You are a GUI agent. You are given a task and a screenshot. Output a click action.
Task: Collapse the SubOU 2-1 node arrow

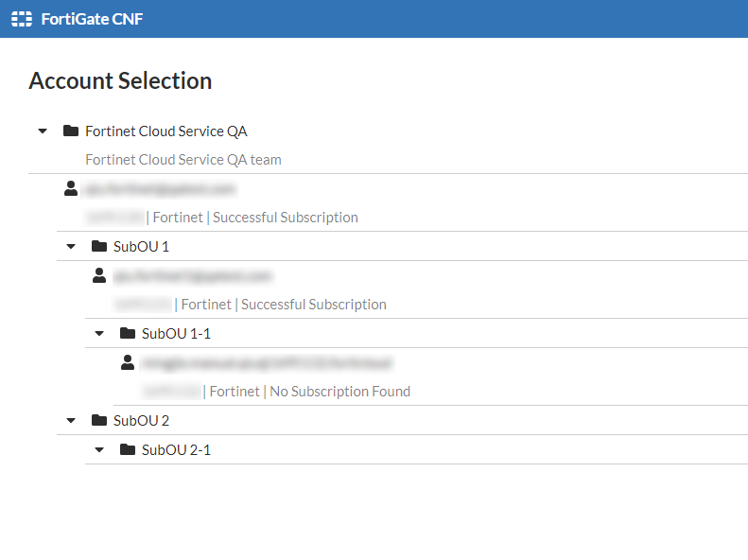99,449
